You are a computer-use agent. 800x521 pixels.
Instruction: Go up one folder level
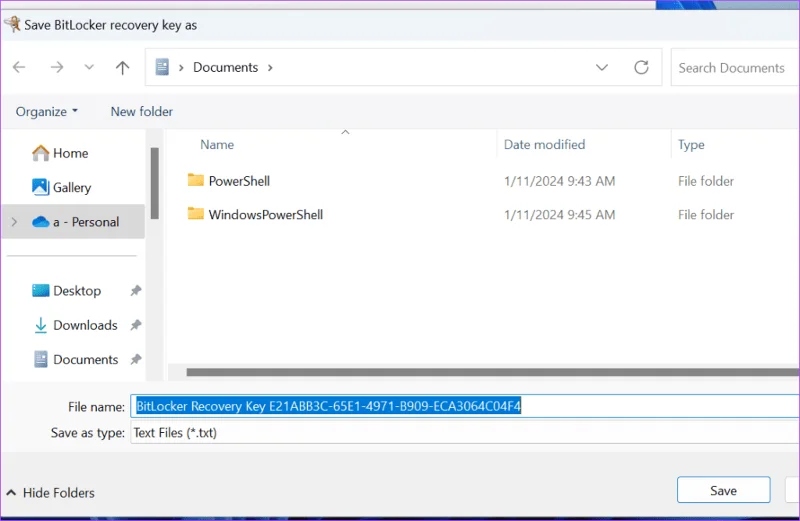122,67
